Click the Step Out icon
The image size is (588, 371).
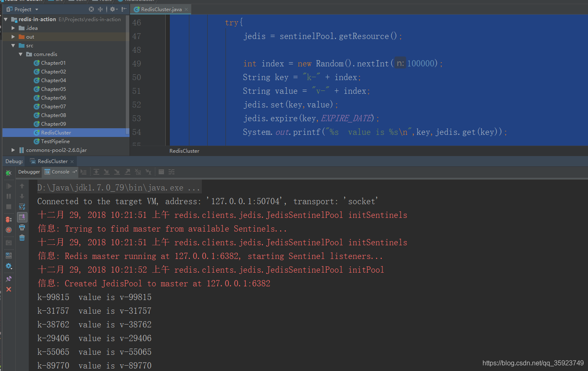click(127, 172)
